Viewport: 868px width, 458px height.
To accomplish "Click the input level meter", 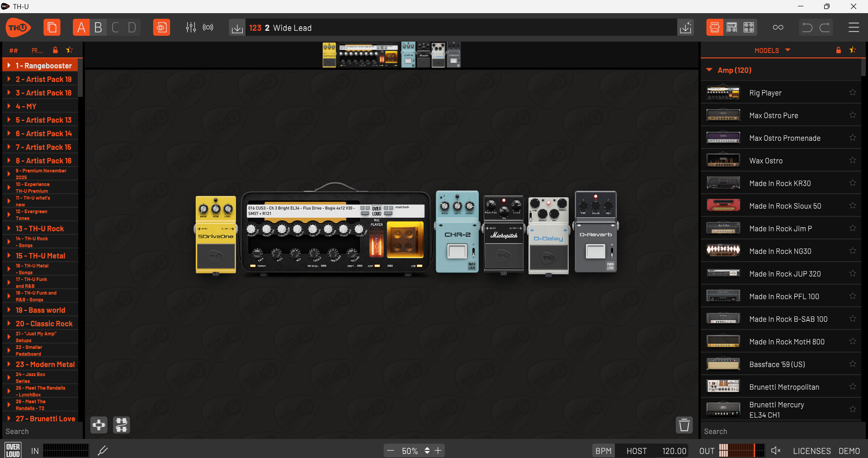I will [66, 450].
